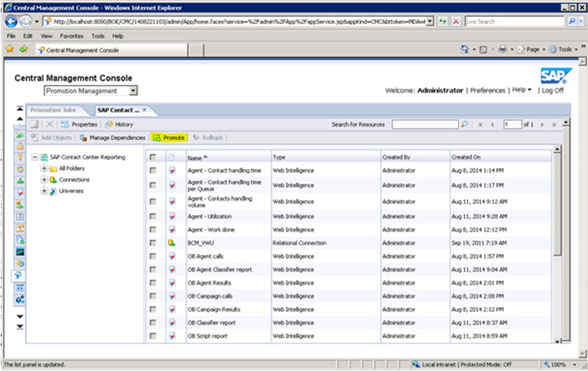
Task: Expand the All Folders tree node
Action: pyautogui.click(x=44, y=169)
